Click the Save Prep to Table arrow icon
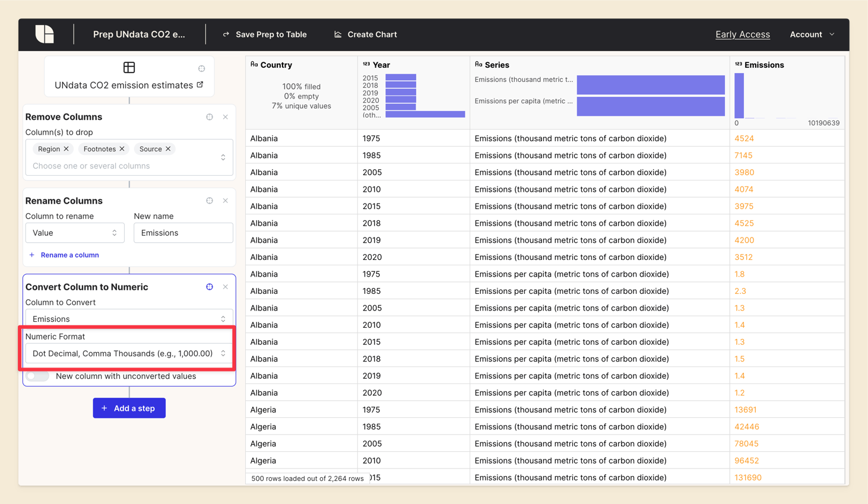This screenshot has height=504, width=868. [x=226, y=34]
